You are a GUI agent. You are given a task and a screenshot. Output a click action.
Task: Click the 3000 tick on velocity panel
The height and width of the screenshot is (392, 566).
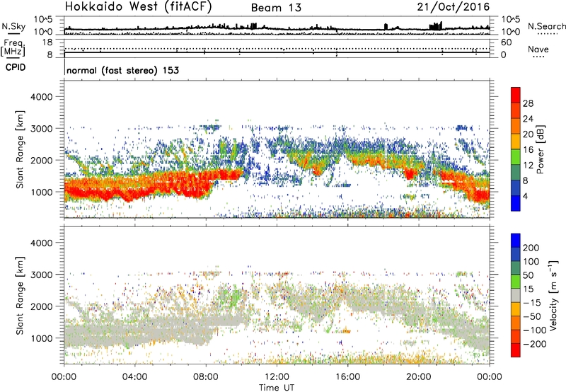[41, 275]
